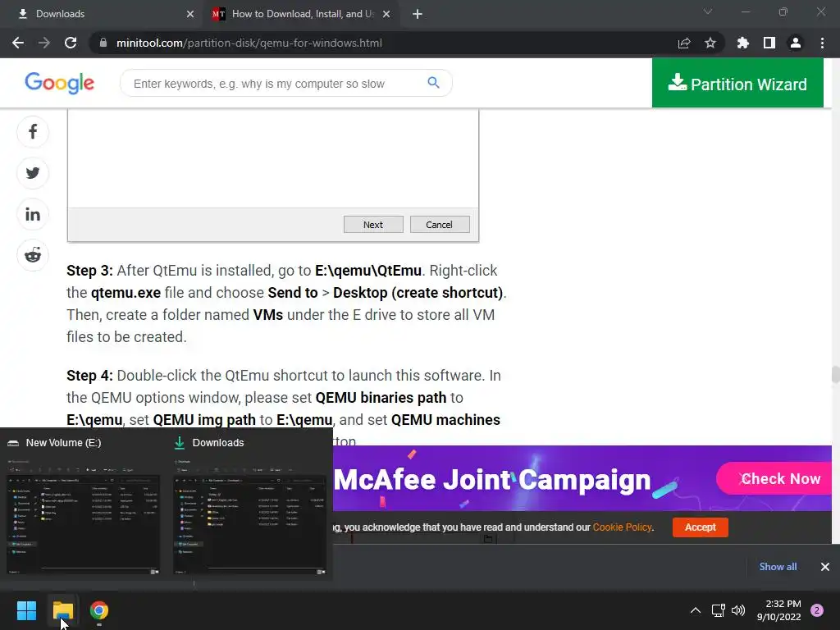This screenshot has width=840, height=630.
Task: Open the Chrome extensions puzzle icon
Action: 743,43
